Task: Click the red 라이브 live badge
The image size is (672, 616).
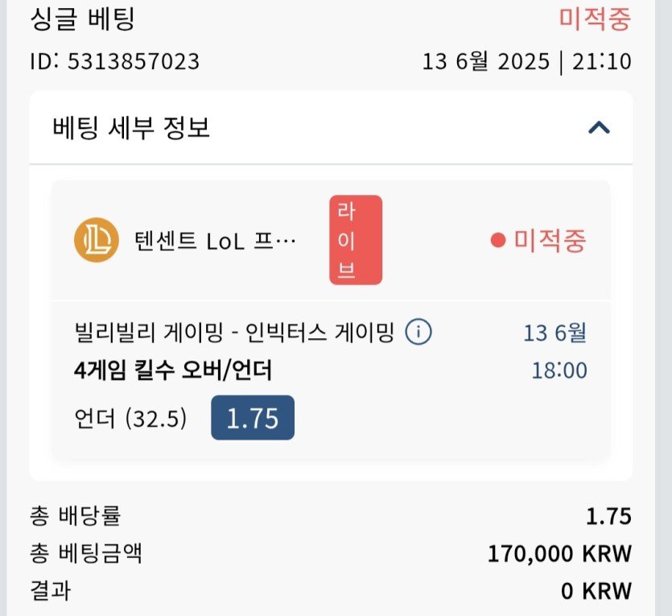Action: 355,240
